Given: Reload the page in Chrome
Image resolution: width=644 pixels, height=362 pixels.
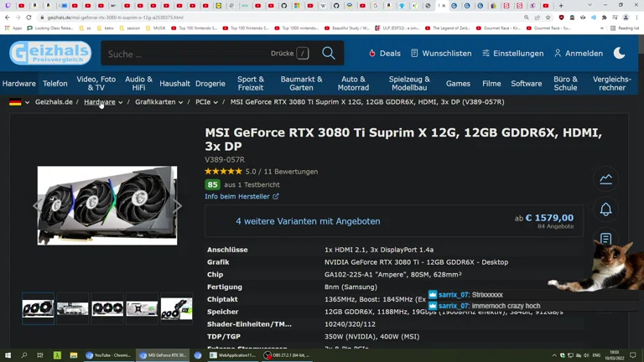Looking at the screenshot, I should pos(29,17).
